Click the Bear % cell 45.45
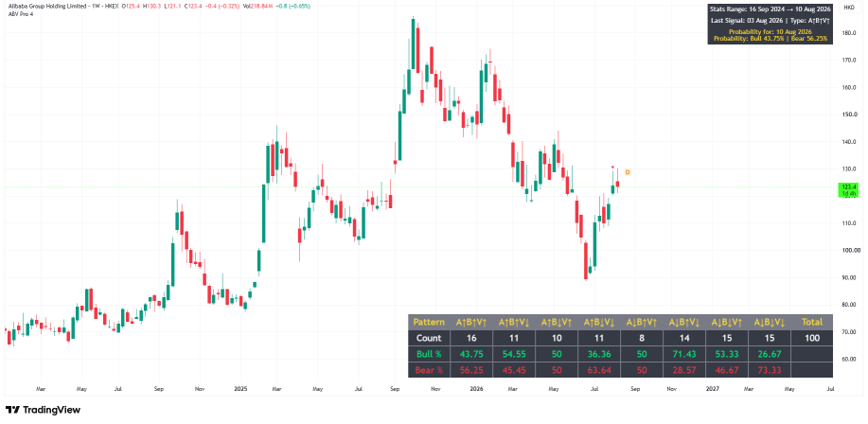 pos(514,369)
